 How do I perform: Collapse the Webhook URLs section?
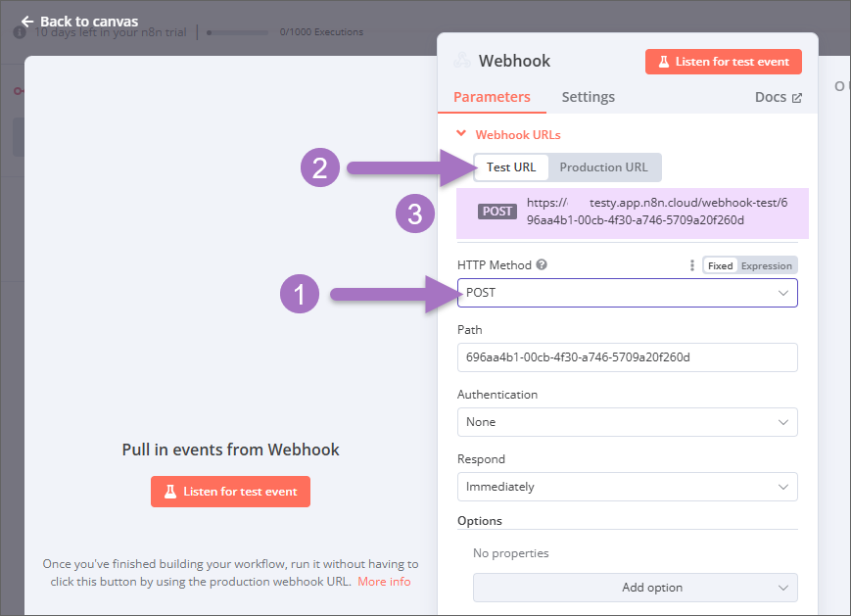click(x=462, y=135)
